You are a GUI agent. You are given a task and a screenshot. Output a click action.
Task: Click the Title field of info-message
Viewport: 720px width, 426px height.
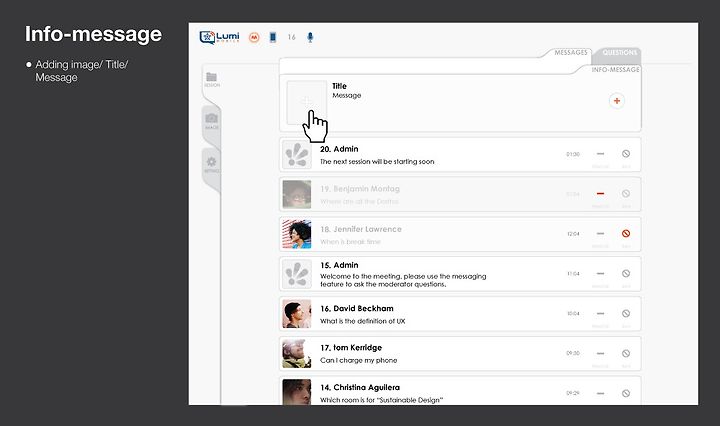coord(339,86)
